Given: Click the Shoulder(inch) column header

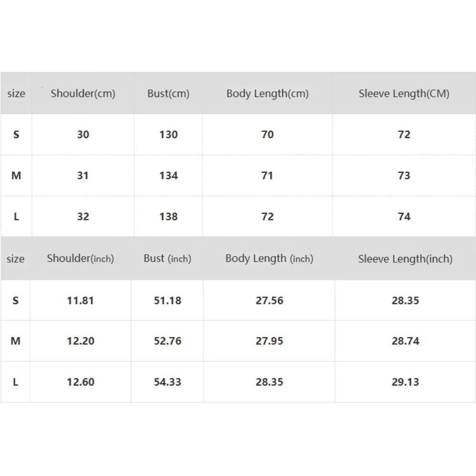Looking at the screenshot, I should 80,258.
